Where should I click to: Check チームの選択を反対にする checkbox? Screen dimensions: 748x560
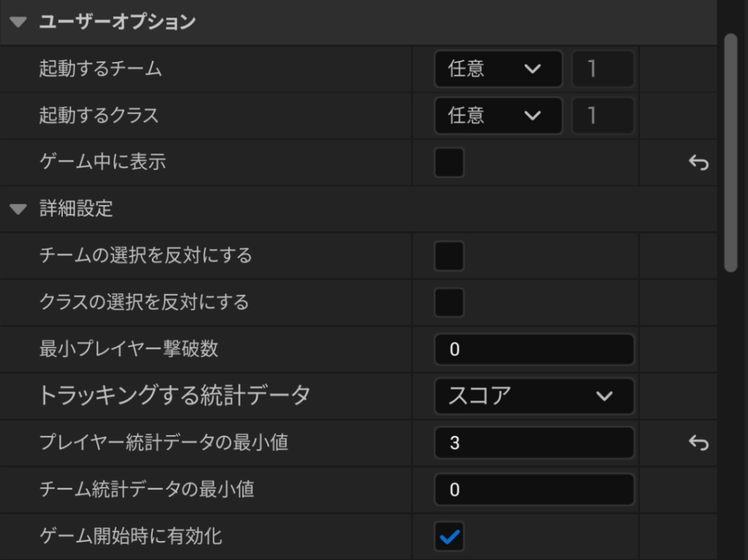click(449, 256)
